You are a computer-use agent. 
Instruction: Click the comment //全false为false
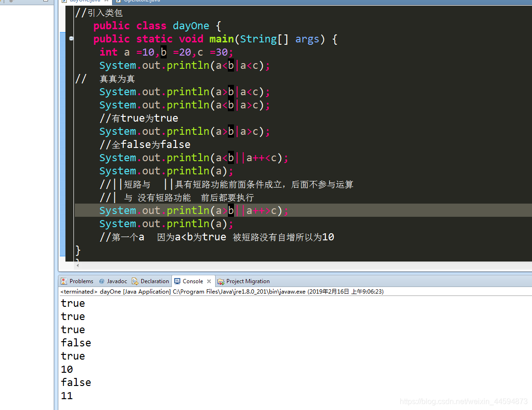[145, 145]
